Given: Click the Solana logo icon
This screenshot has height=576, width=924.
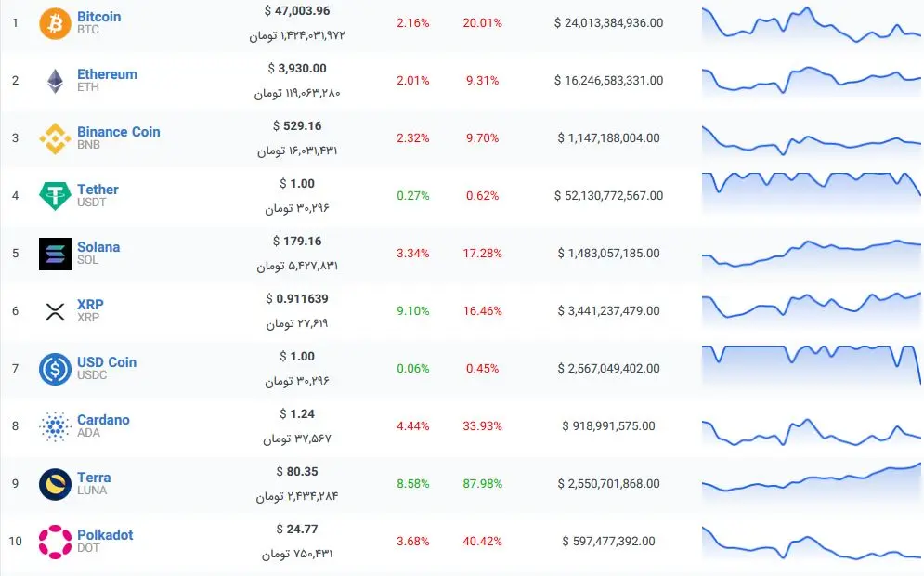Looking at the screenshot, I should pos(55,254).
